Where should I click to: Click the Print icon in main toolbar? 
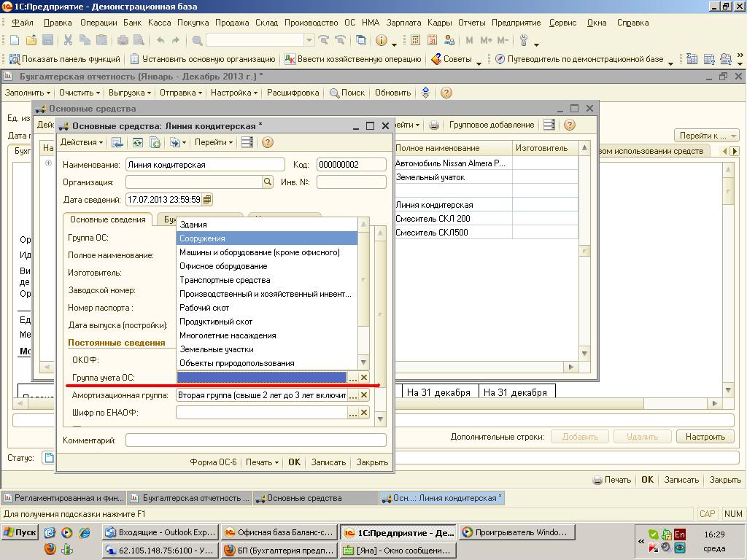(123, 41)
